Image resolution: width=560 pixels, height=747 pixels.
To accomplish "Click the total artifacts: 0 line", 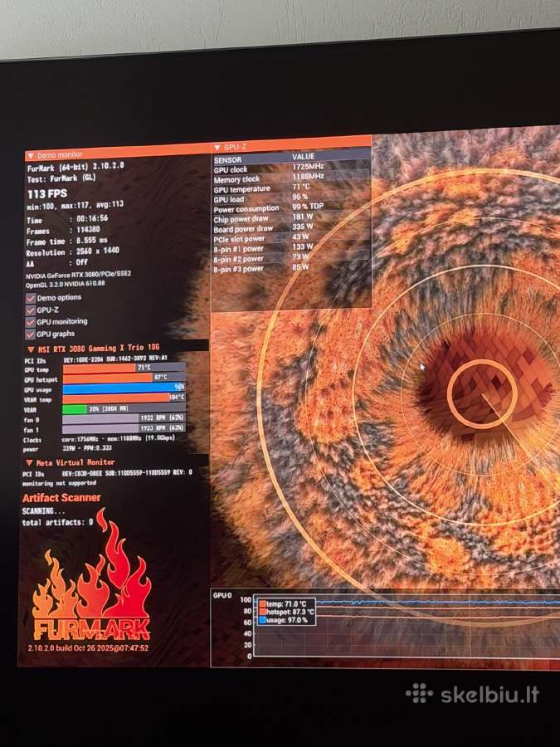I will click(57, 522).
